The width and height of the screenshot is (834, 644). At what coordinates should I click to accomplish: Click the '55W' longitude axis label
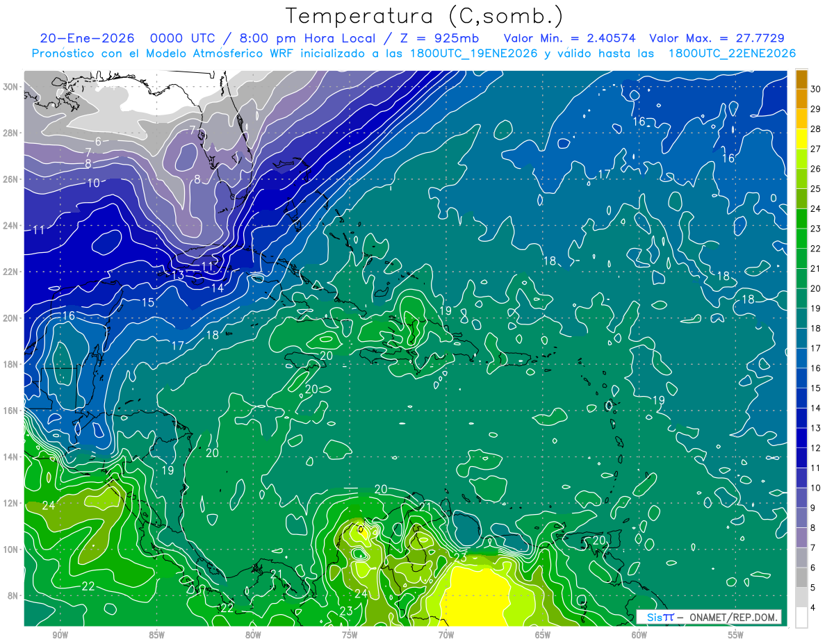[x=735, y=635]
